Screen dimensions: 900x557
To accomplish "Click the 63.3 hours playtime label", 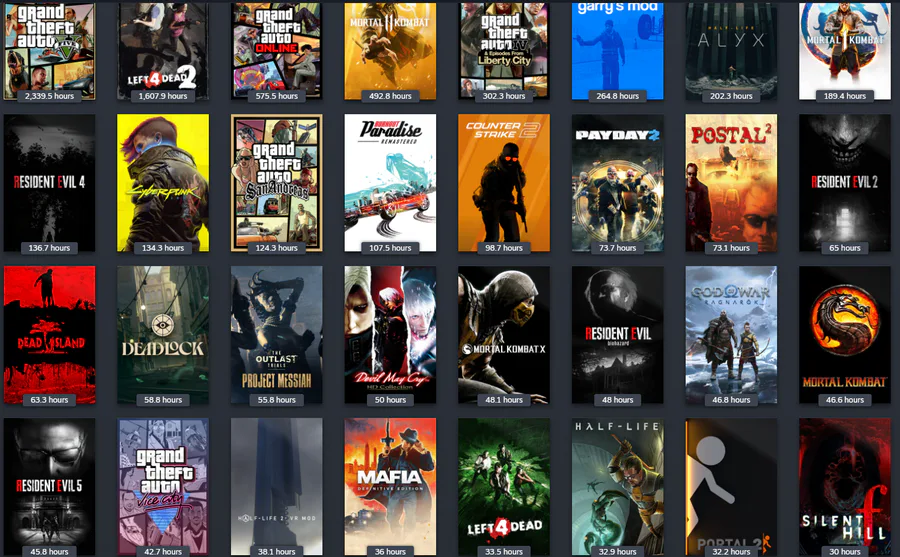I will (x=49, y=400).
